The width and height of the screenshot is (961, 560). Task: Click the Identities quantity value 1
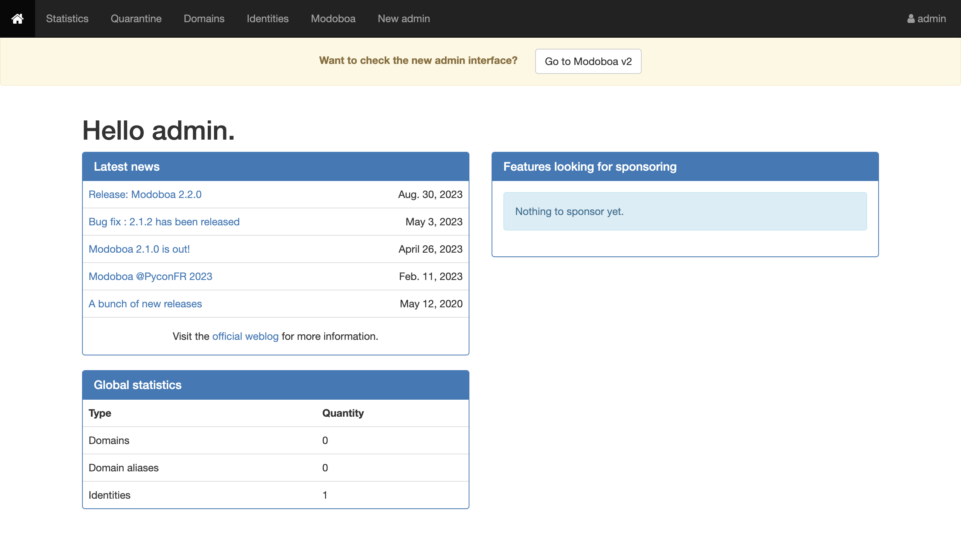coord(325,495)
